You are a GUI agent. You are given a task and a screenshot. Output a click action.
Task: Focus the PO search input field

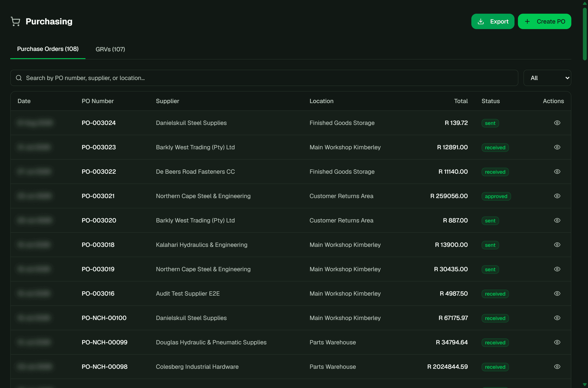[x=264, y=78]
